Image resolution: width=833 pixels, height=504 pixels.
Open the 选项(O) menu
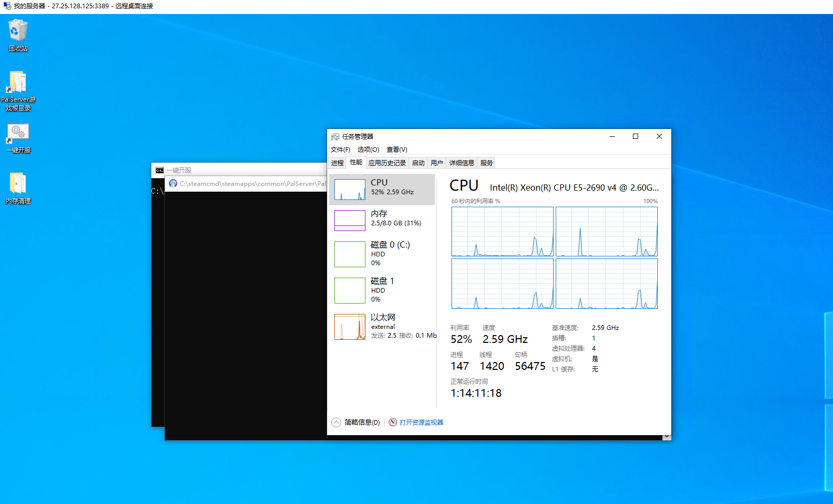click(368, 150)
